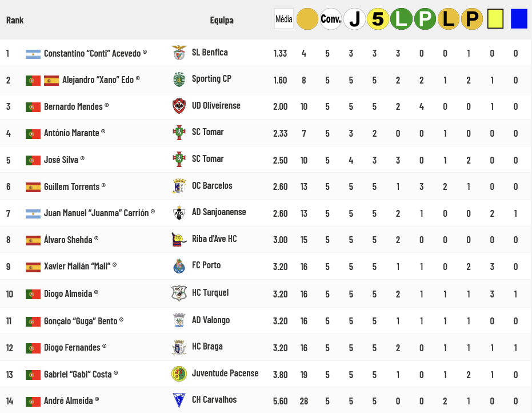Click the yellow 5 column icon
Viewport: 532px width, 413px height.
coord(378,19)
